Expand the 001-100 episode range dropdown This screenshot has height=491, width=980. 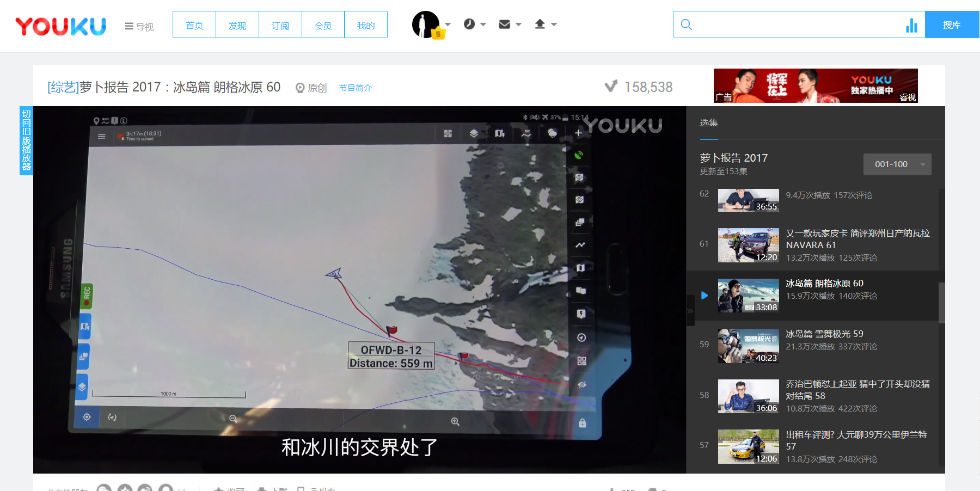click(x=897, y=164)
